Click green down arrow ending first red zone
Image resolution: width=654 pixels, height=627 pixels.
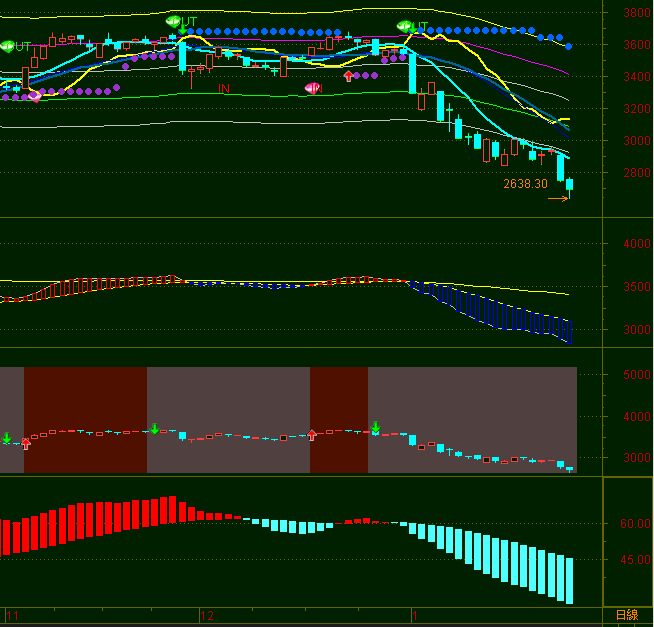pyautogui.click(x=155, y=429)
